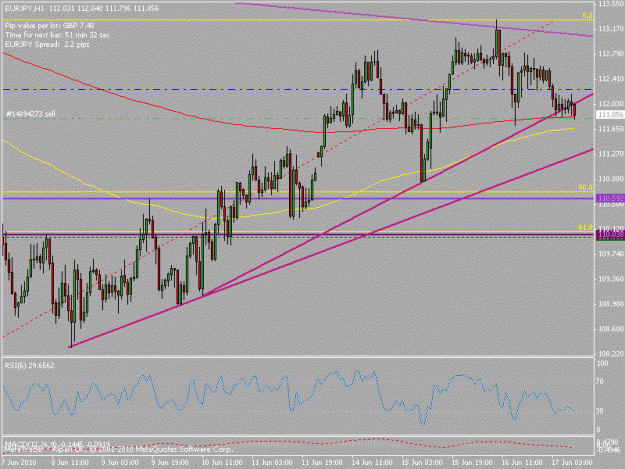Select the Fibonacci 61.0 level label
The height and width of the screenshot is (469, 625).
pos(586,228)
